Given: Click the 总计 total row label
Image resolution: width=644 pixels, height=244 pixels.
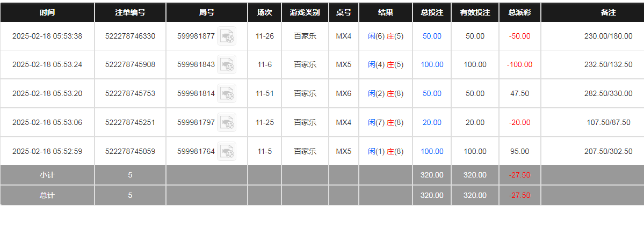Looking at the screenshot, I should point(47,196).
